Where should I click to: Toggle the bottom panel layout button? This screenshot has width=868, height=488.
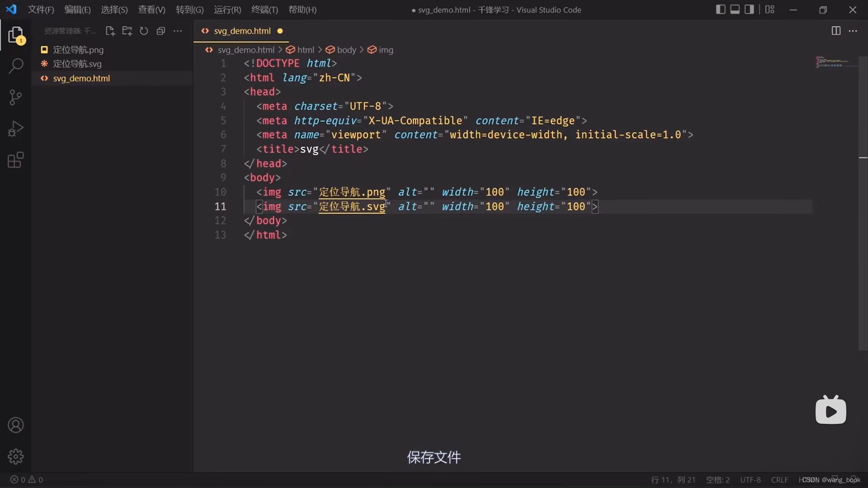[735, 9]
